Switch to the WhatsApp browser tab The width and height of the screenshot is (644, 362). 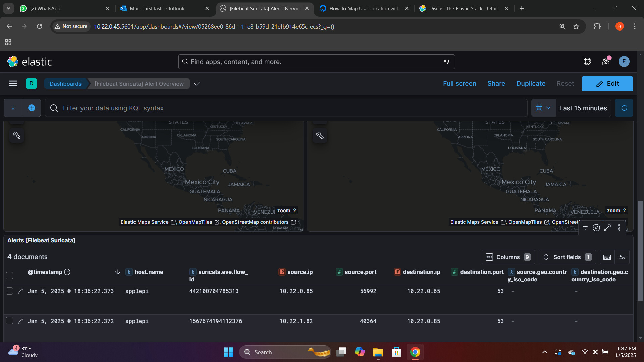coord(45,8)
